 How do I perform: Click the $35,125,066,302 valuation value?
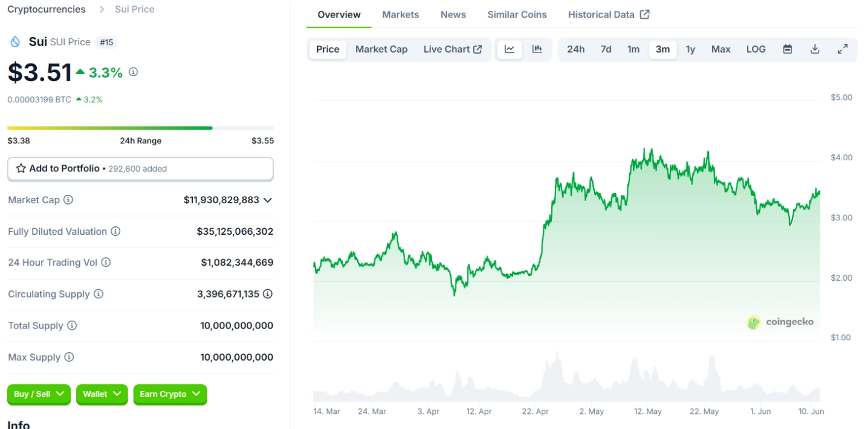[235, 231]
